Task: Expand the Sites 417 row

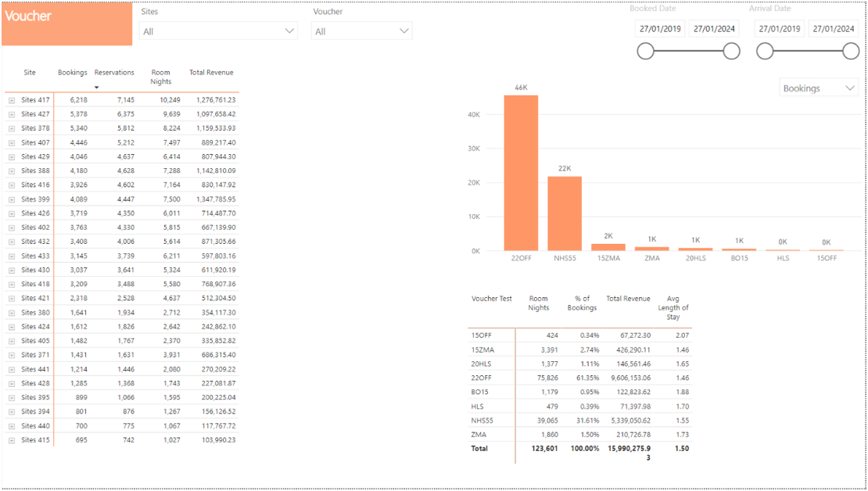Action: [12, 100]
